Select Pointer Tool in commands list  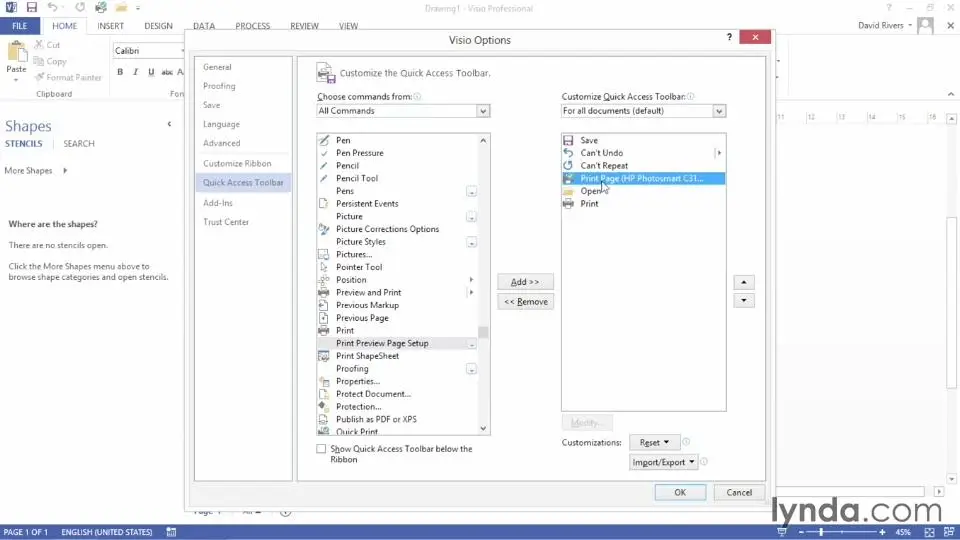[397, 267]
